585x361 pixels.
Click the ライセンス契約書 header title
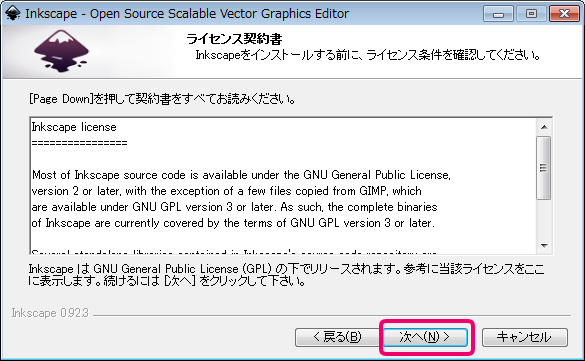pyautogui.click(x=234, y=38)
